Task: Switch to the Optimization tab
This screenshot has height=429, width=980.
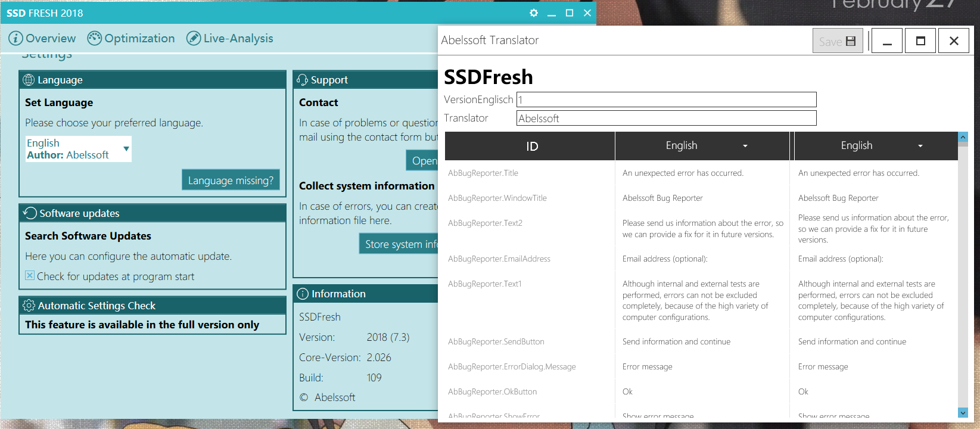Action: 131,38
